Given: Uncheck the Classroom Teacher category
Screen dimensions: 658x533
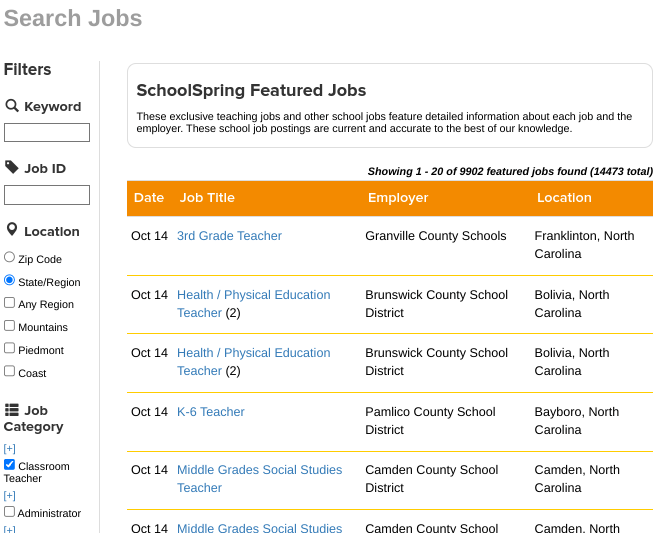Looking at the screenshot, I should click(10, 465).
